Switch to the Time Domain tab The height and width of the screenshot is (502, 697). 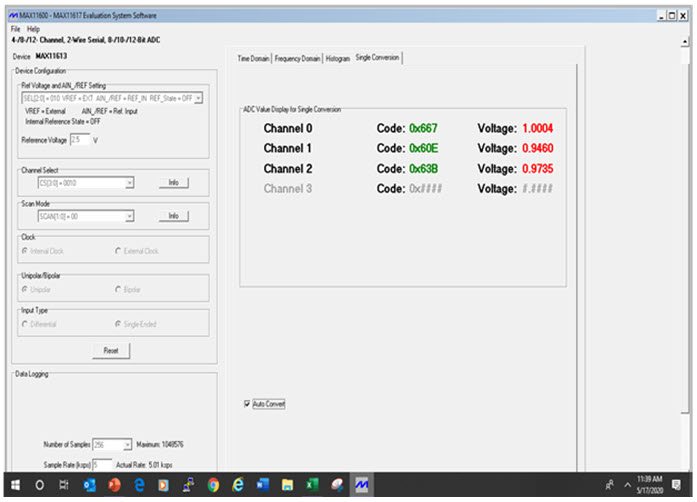click(x=253, y=58)
